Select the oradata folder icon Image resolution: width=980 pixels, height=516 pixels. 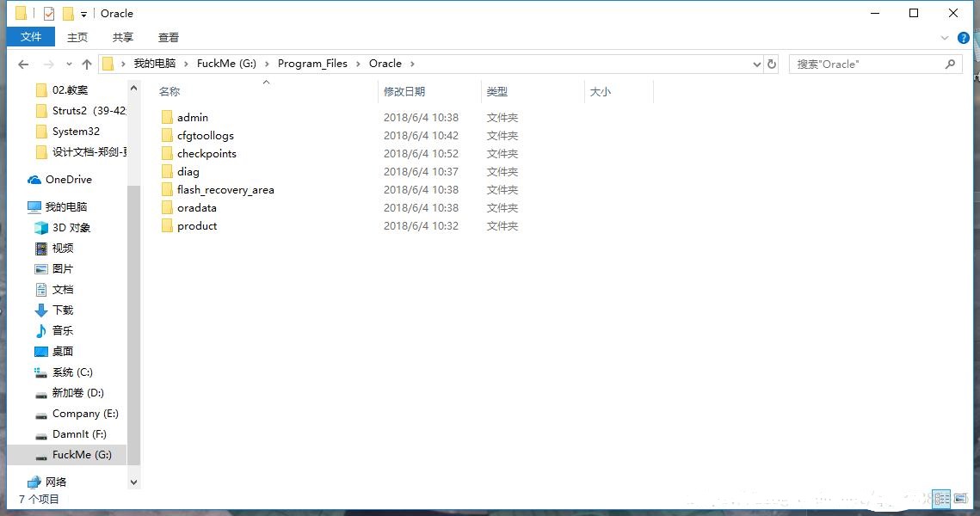pos(167,208)
